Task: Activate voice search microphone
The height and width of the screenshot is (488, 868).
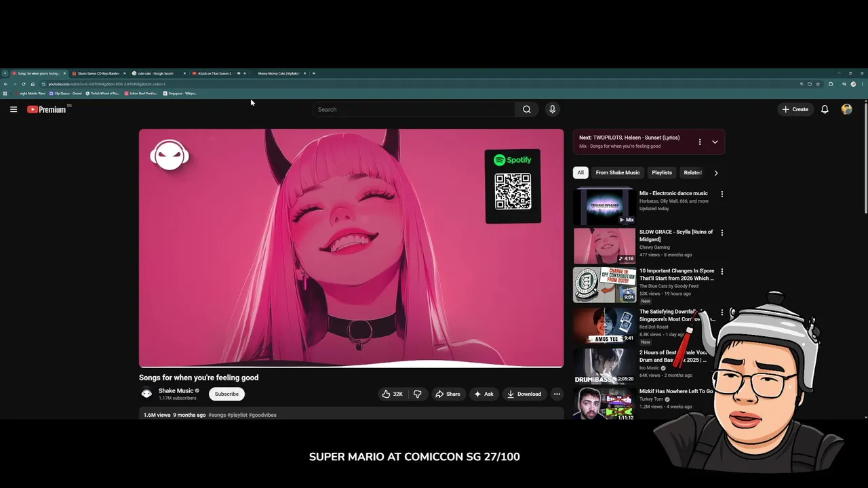Action: coord(552,109)
